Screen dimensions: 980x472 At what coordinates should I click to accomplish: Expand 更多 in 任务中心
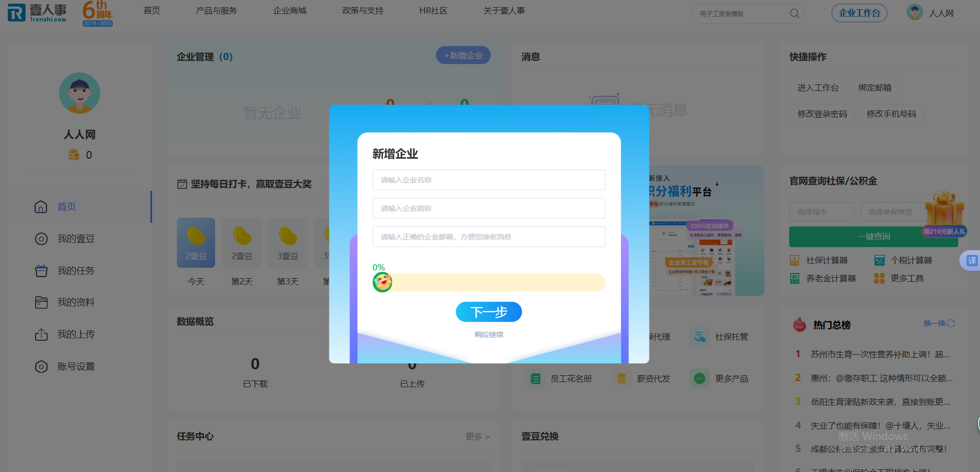(477, 437)
